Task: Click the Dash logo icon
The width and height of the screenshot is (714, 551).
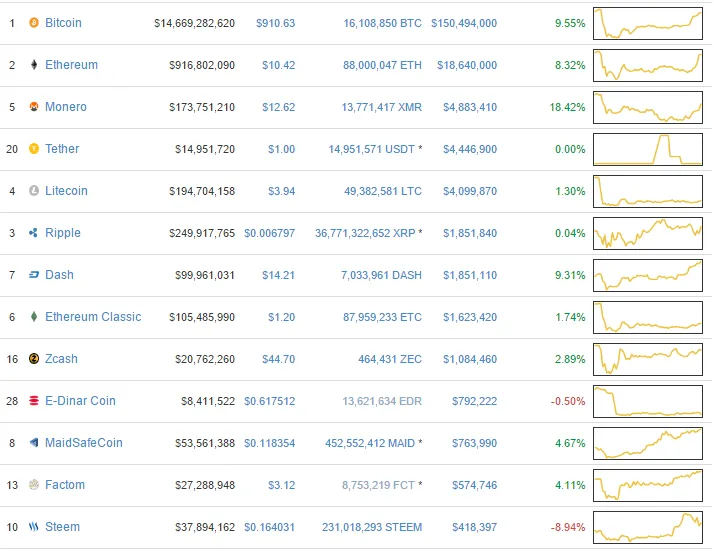Action: coord(34,275)
